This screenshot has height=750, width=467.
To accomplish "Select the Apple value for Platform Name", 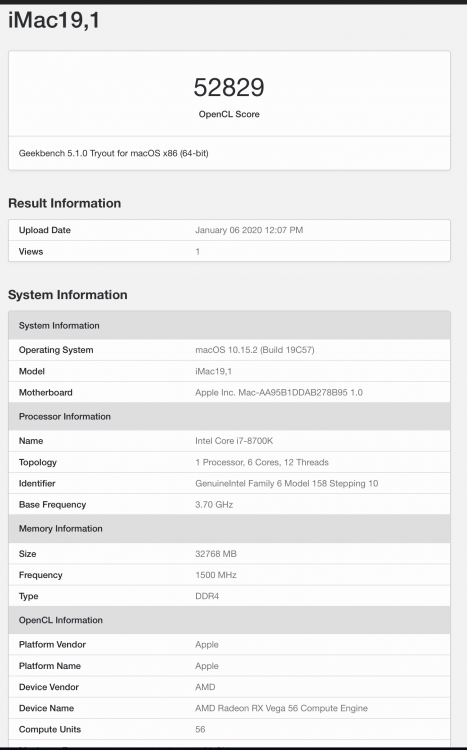I will coord(207,666).
